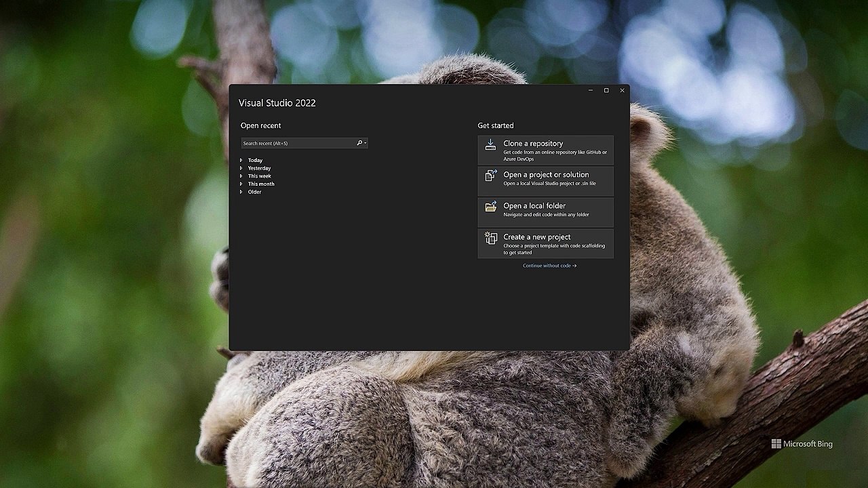Select the Yesterday recent group label
The image size is (868, 488).
[259, 168]
